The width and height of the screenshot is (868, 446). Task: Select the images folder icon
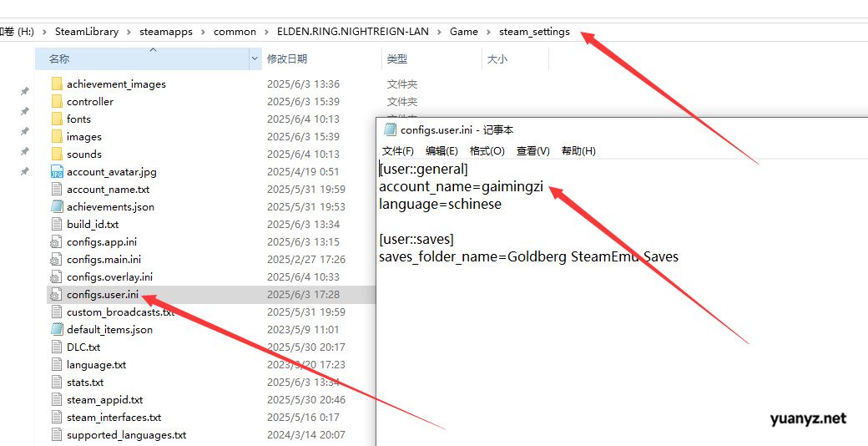tap(57, 136)
